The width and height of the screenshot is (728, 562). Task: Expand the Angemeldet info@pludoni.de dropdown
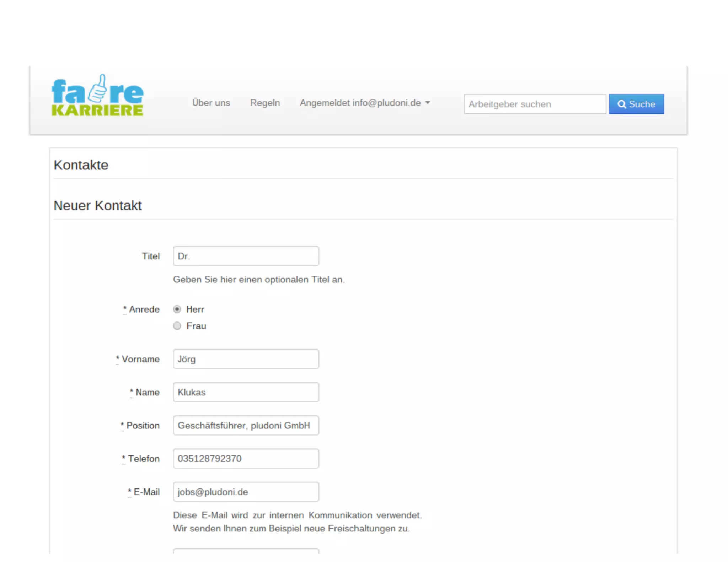pyautogui.click(x=365, y=103)
